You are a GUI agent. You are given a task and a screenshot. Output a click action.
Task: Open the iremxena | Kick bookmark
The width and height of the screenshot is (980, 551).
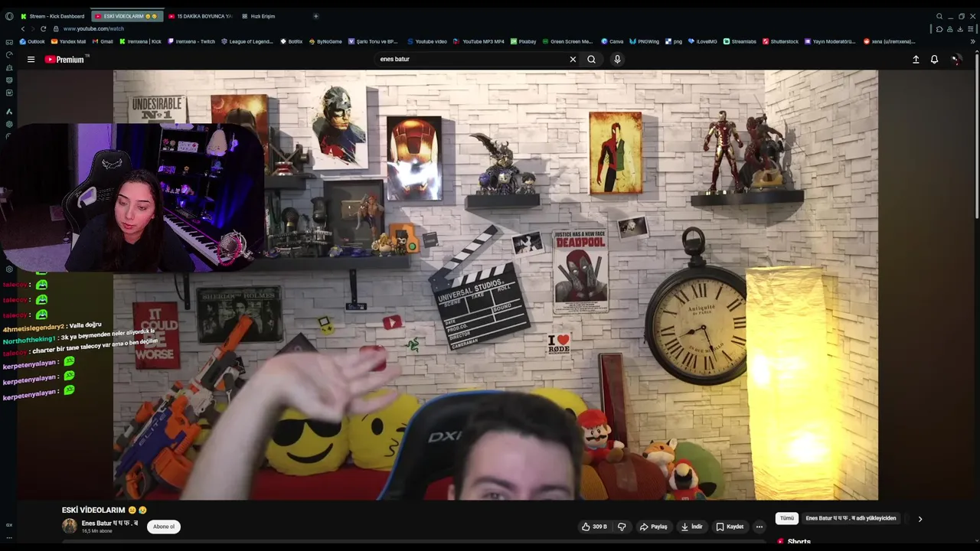(x=140, y=41)
